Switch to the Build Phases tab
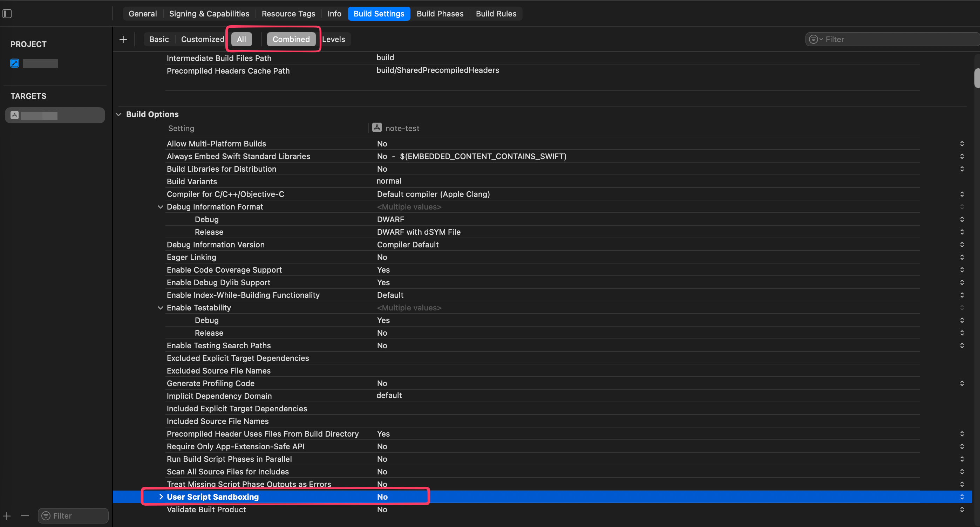 coord(440,13)
